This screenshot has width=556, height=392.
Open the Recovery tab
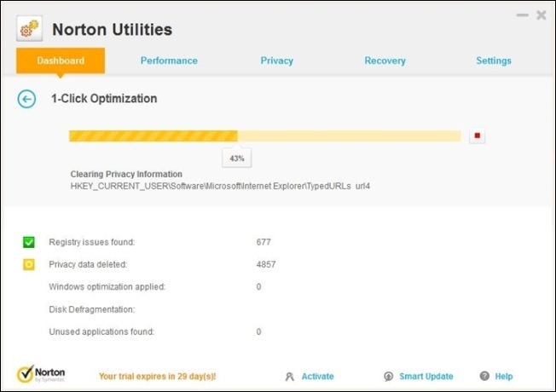[x=385, y=61]
